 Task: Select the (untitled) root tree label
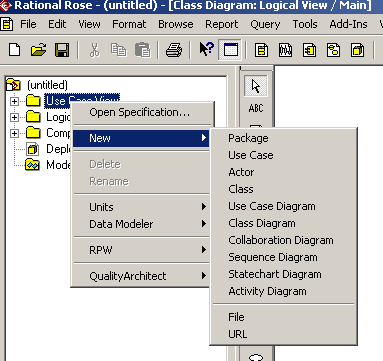(x=47, y=85)
